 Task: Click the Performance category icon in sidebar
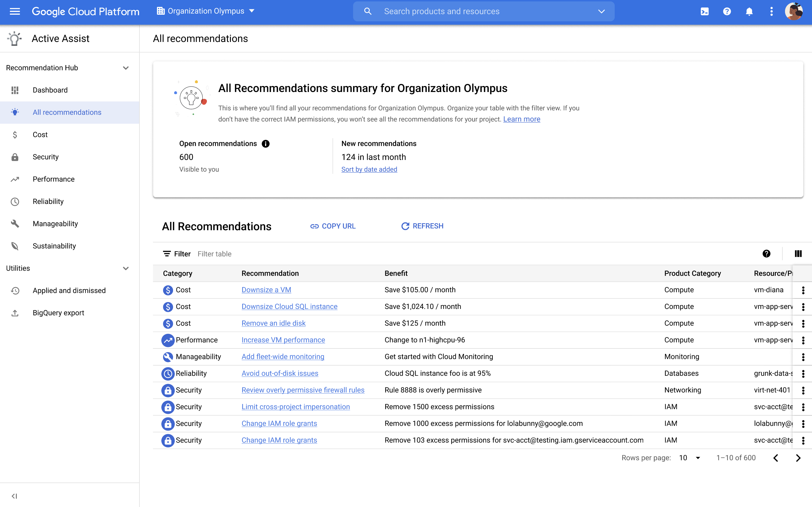click(x=15, y=179)
